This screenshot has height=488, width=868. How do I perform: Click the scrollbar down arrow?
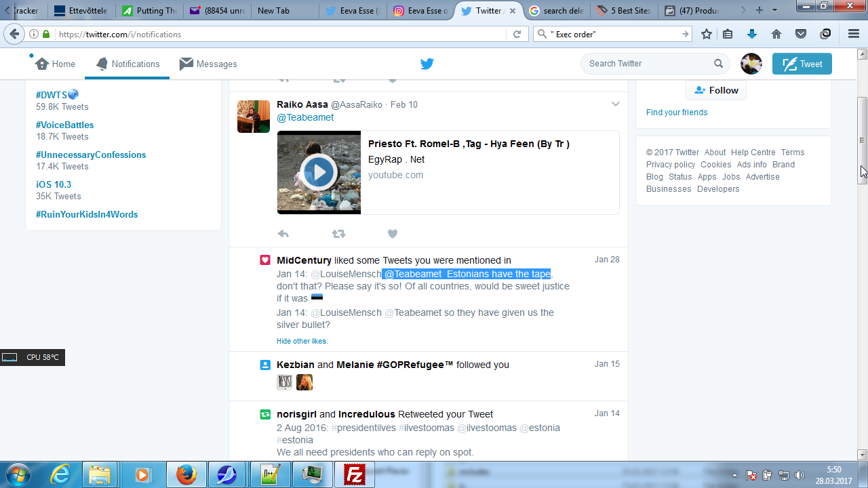(863, 454)
